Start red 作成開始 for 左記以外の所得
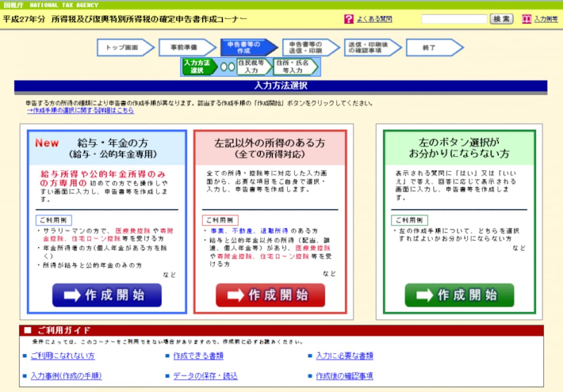 [270, 295]
